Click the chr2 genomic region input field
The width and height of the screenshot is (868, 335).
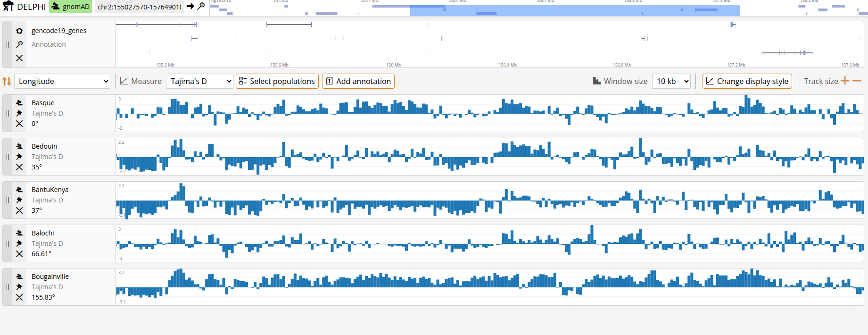(x=139, y=7)
